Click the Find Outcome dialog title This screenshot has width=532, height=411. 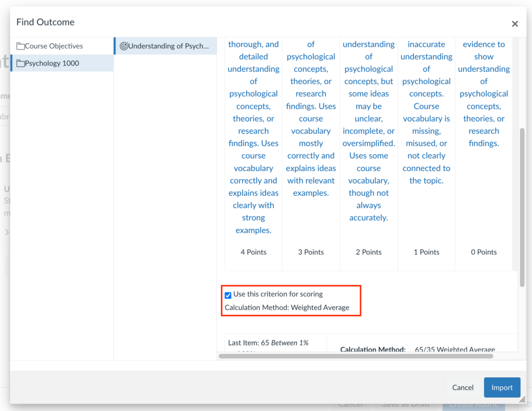click(x=46, y=22)
